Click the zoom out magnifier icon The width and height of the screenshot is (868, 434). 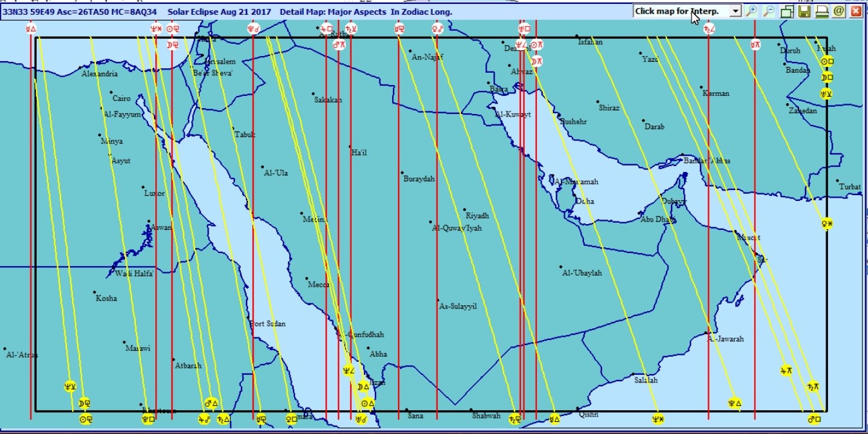[768, 12]
